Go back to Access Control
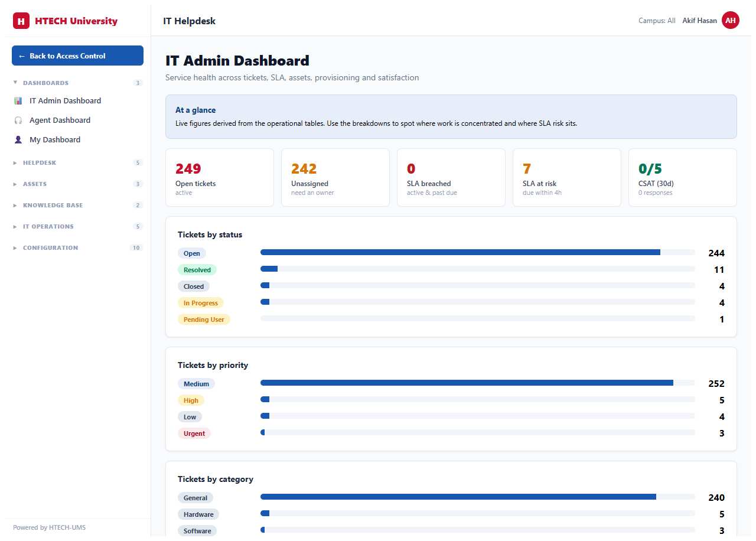The width and height of the screenshot is (756, 541). tap(77, 56)
